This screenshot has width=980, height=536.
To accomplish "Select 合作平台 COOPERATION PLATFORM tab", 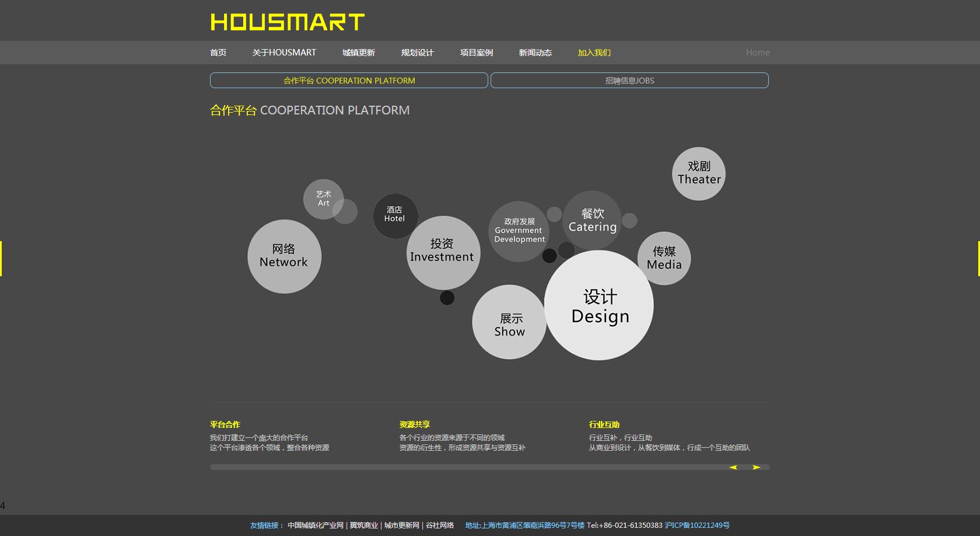I will (x=349, y=81).
